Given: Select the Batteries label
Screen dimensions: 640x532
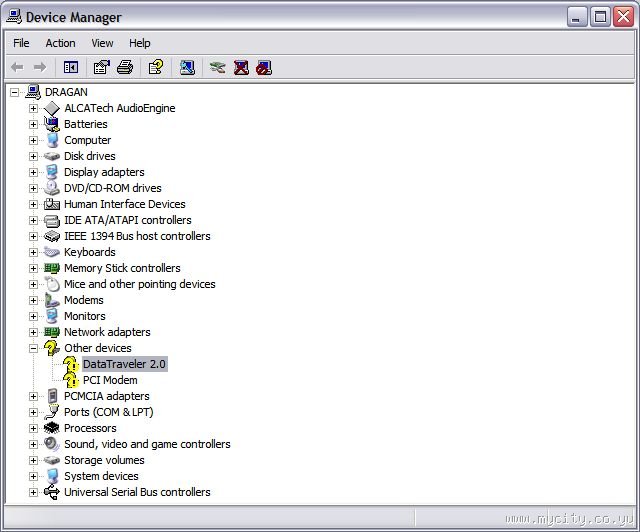Looking at the screenshot, I should [x=86, y=124].
